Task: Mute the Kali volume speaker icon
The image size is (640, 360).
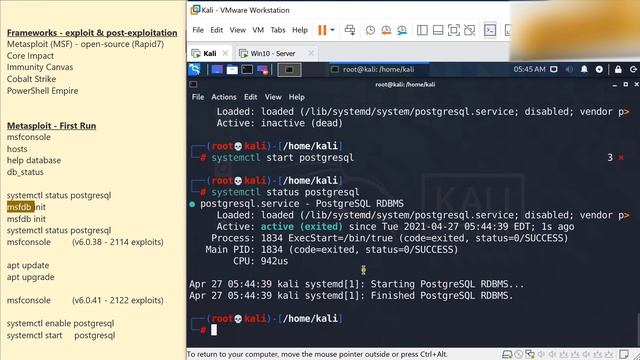Action: pos(569,69)
